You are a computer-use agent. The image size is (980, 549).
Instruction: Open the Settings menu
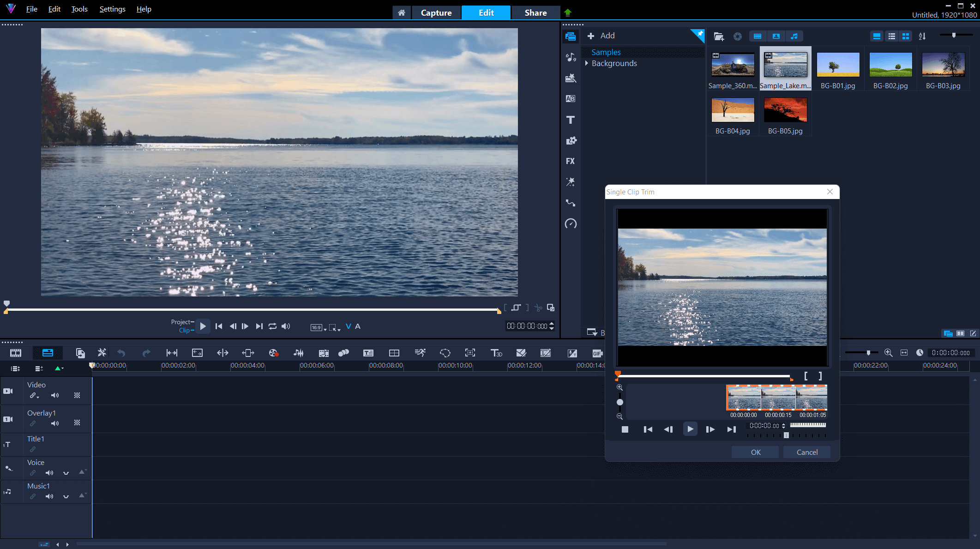click(112, 9)
